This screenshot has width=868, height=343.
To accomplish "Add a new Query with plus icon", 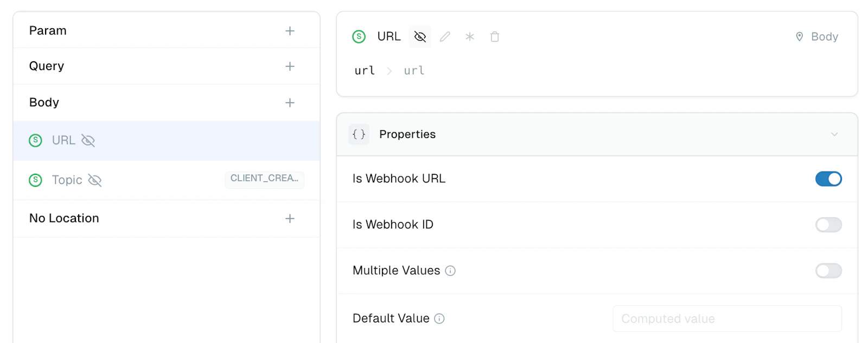I will coord(290,66).
